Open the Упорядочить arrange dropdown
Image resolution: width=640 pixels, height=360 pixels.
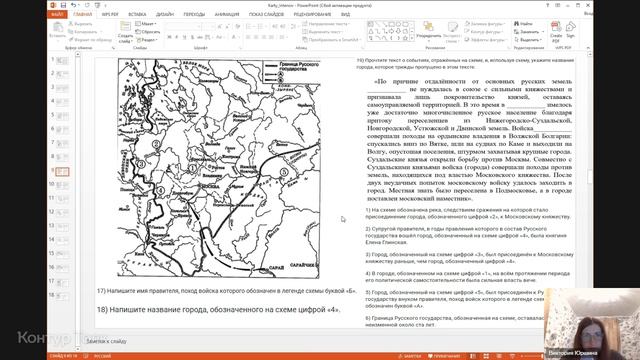[x=428, y=31]
